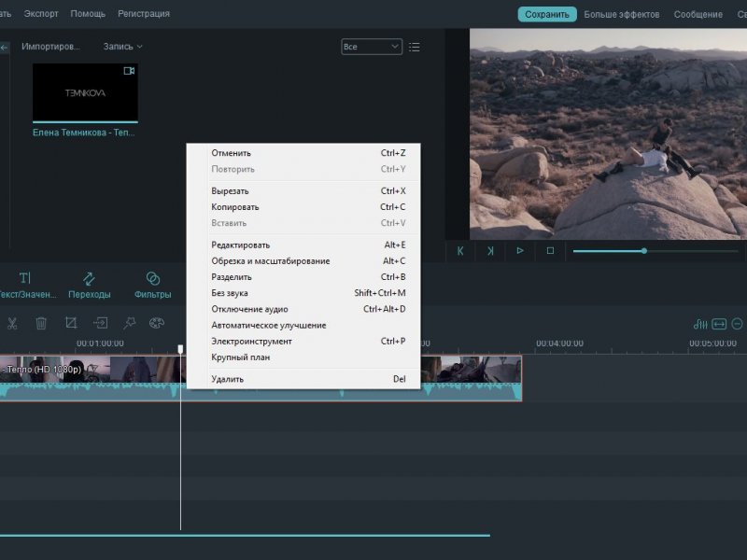Open Сообщение in top bar

pos(698,14)
